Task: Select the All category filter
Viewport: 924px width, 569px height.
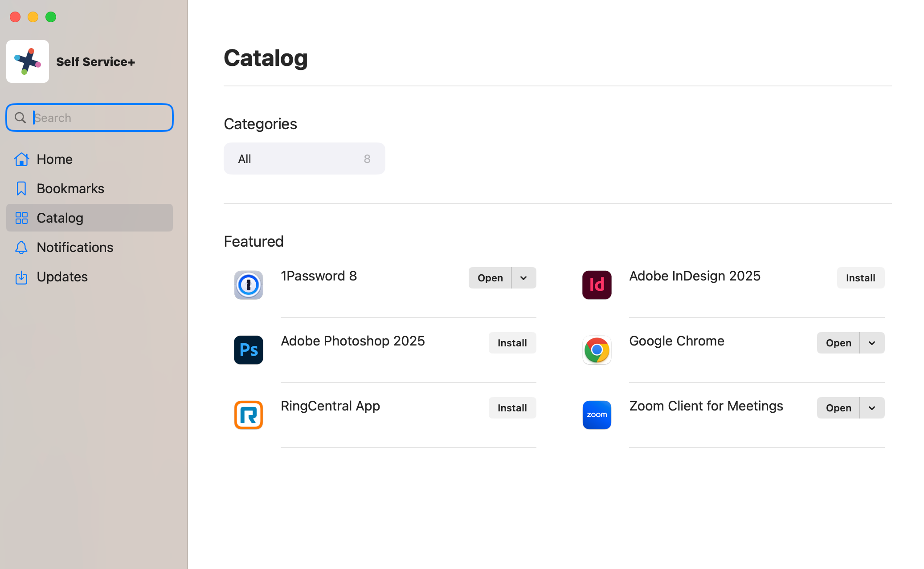Action: pos(304,159)
